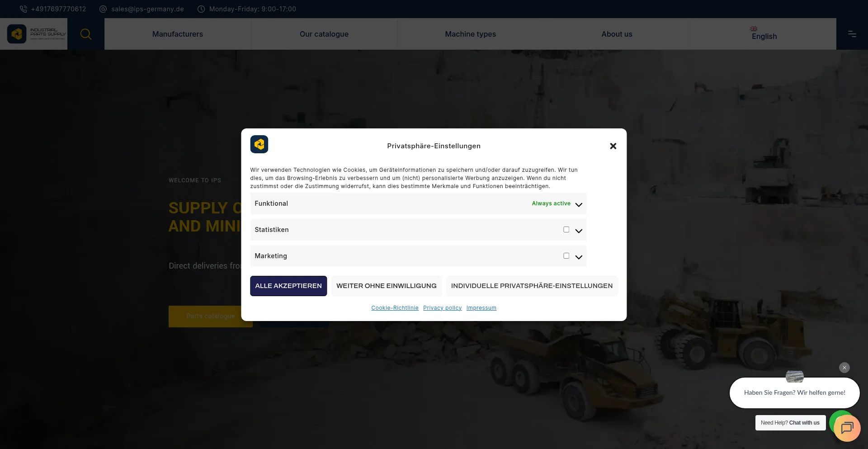Open the orange live chat bubble icon
Screen dimensions: 868x449
(847, 428)
